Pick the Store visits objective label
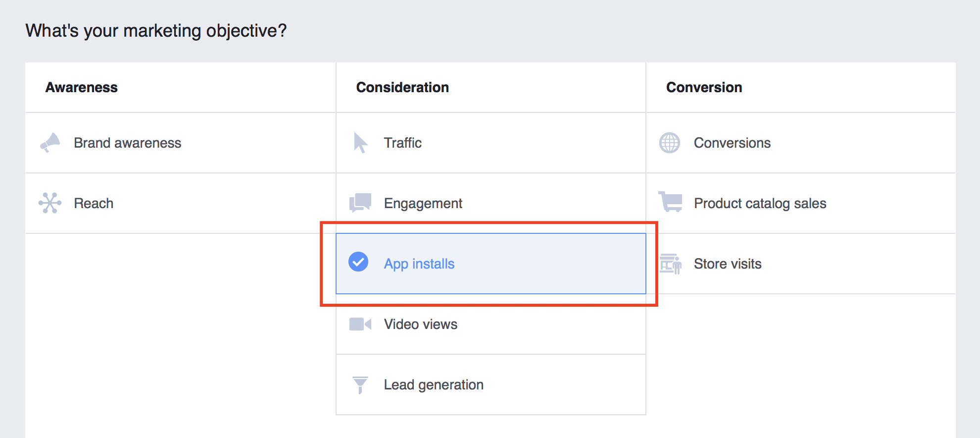Screen dimensions: 980x438 [x=728, y=264]
